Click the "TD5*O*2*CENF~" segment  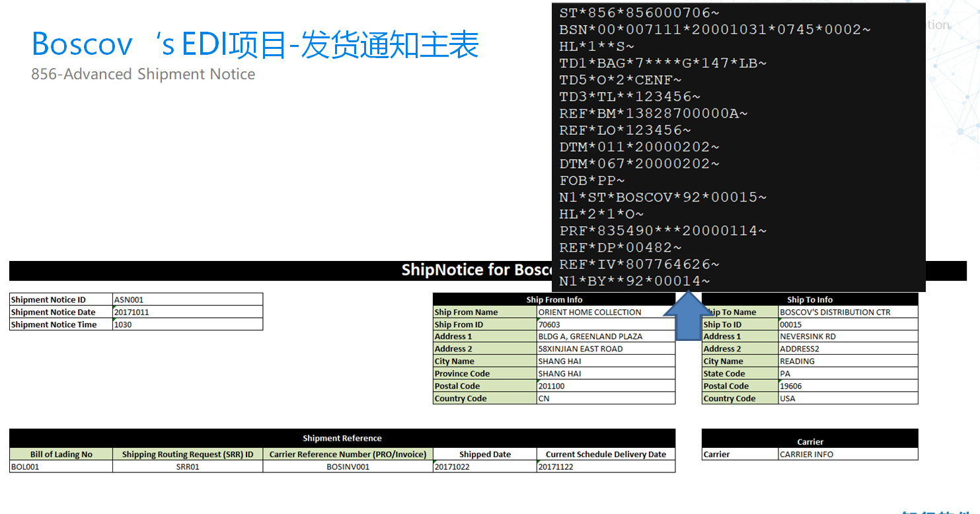621,80
